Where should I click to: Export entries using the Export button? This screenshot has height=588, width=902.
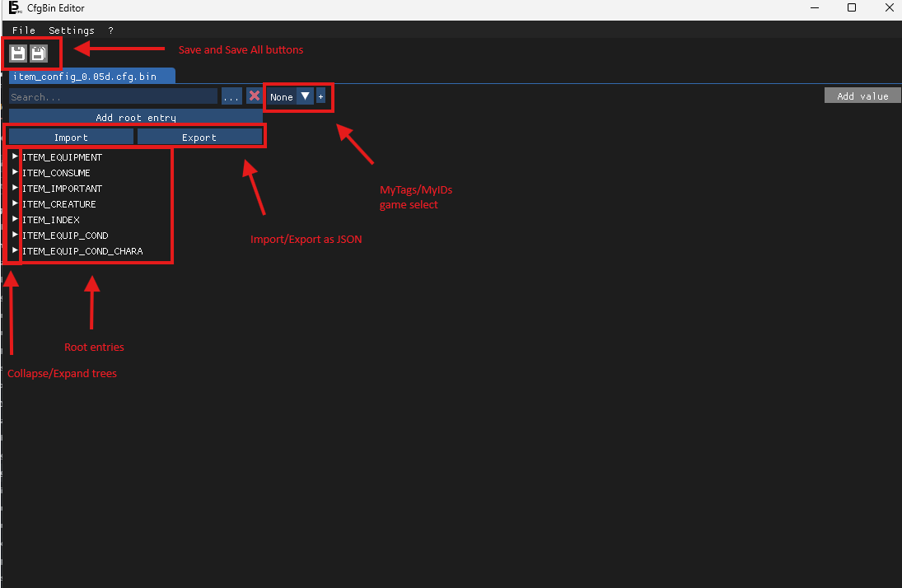[x=200, y=136]
